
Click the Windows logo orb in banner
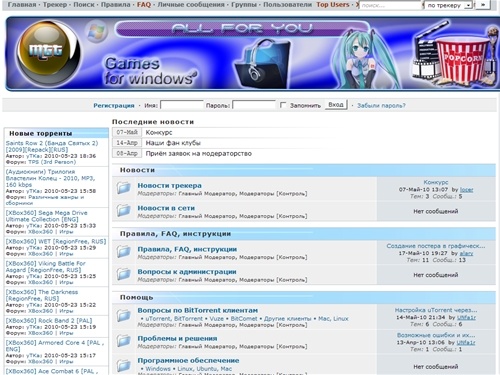(x=96, y=32)
